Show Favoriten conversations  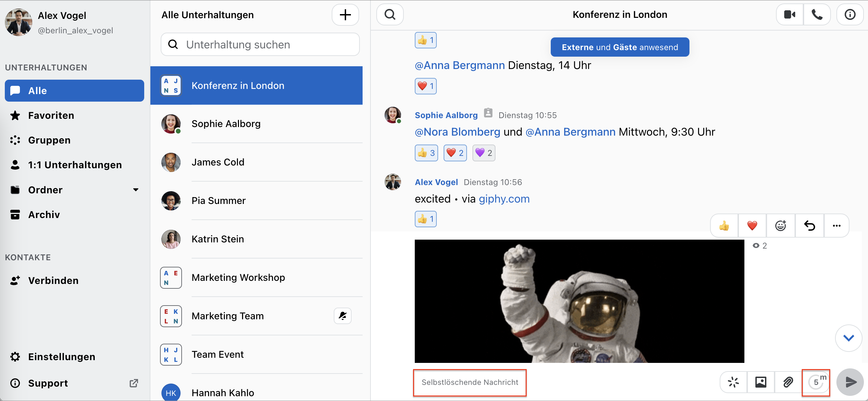click(75, 115)
